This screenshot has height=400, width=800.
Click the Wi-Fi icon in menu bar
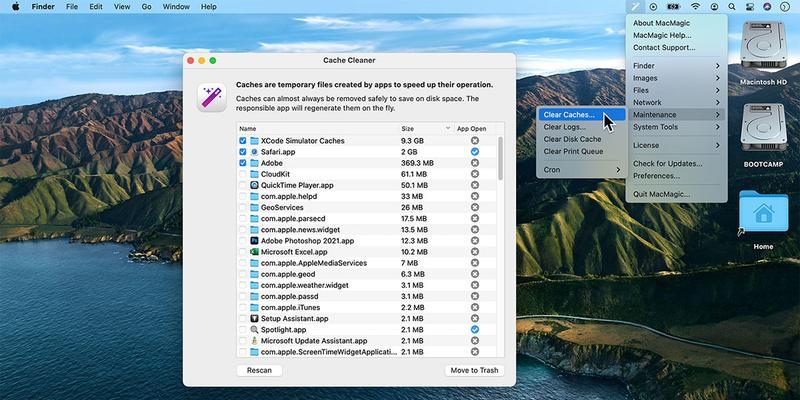pyautogui.click(x=695, y=7)
